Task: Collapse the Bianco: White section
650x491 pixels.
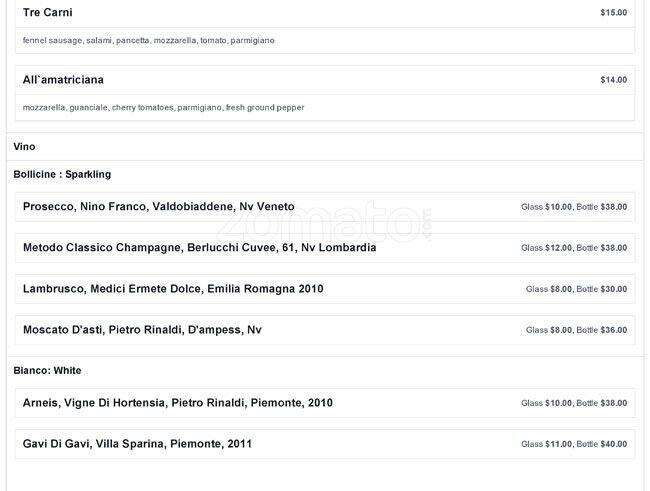Action: click(47, 371)
